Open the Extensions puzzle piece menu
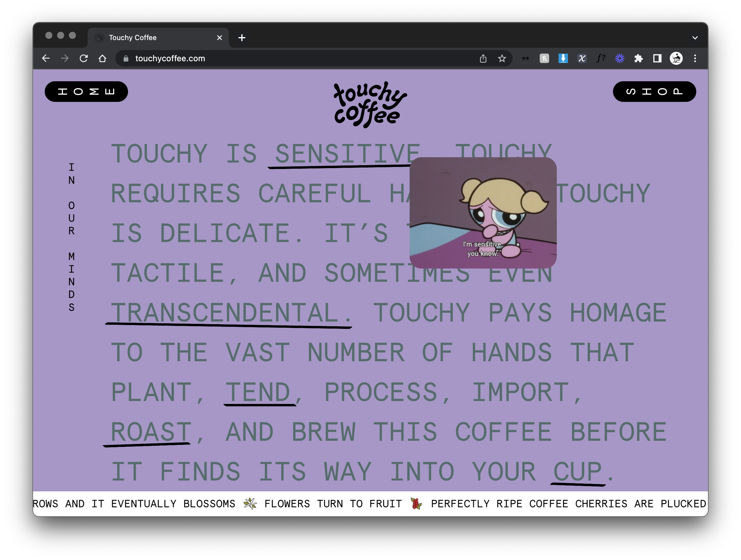Image resolution: width=741 pixels, height=560 pixels. [639, 58]
